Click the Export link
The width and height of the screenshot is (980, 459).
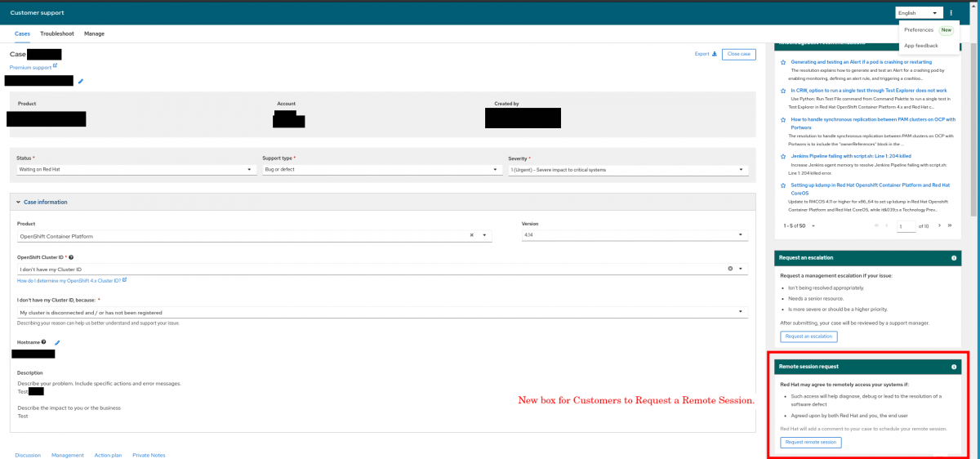click(702, 54)
